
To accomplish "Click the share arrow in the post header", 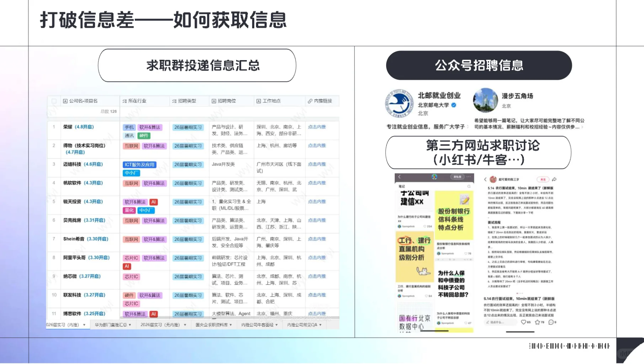I will tap(554, 179).
